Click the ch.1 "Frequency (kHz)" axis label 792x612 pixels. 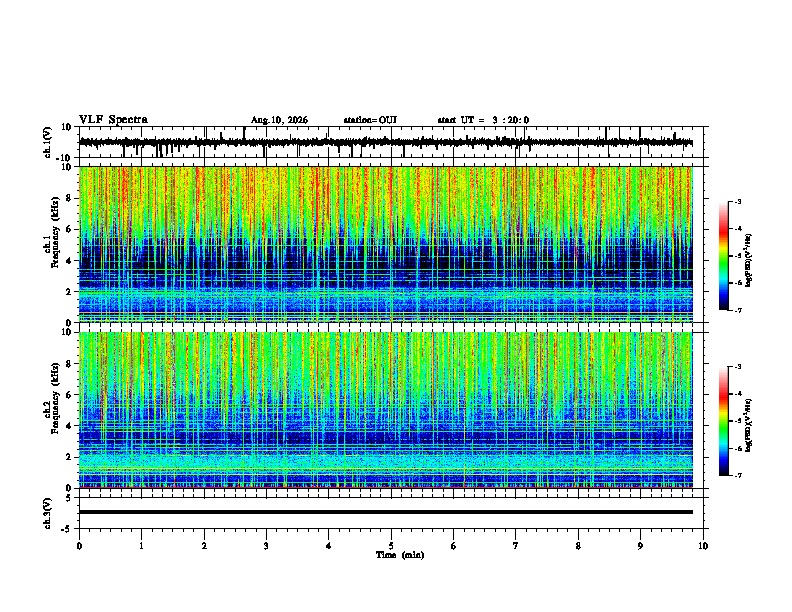click(x=56, y=232)
